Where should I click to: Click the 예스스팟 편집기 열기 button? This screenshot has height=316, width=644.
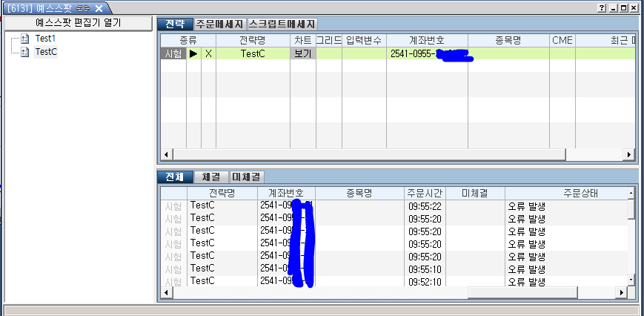pyautogui.click(x=78, y=22)
